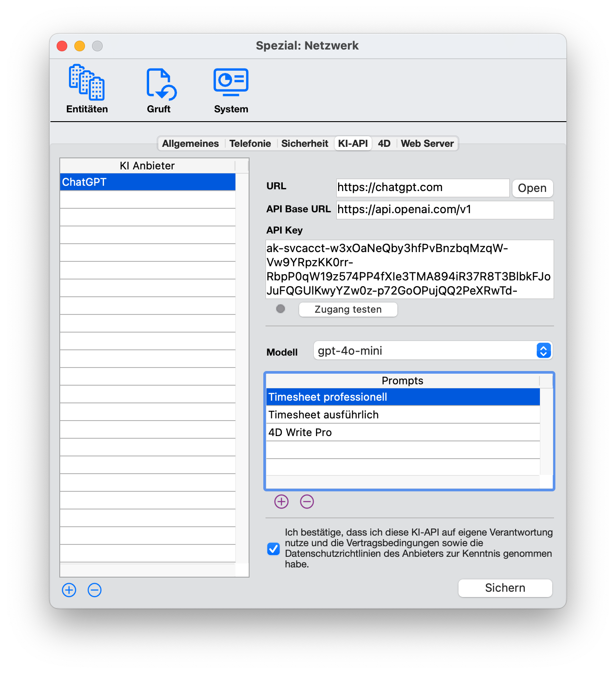This screenshot has height=674, width=616.
Task: Open the chatgpt.com URL with Open button
Action: pyautogui.click(x=532, y=188)
